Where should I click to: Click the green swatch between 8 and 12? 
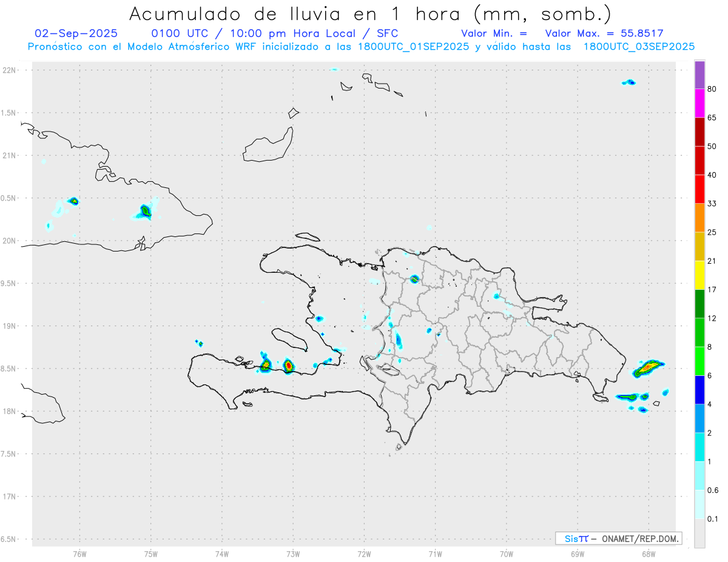(699, 332)
